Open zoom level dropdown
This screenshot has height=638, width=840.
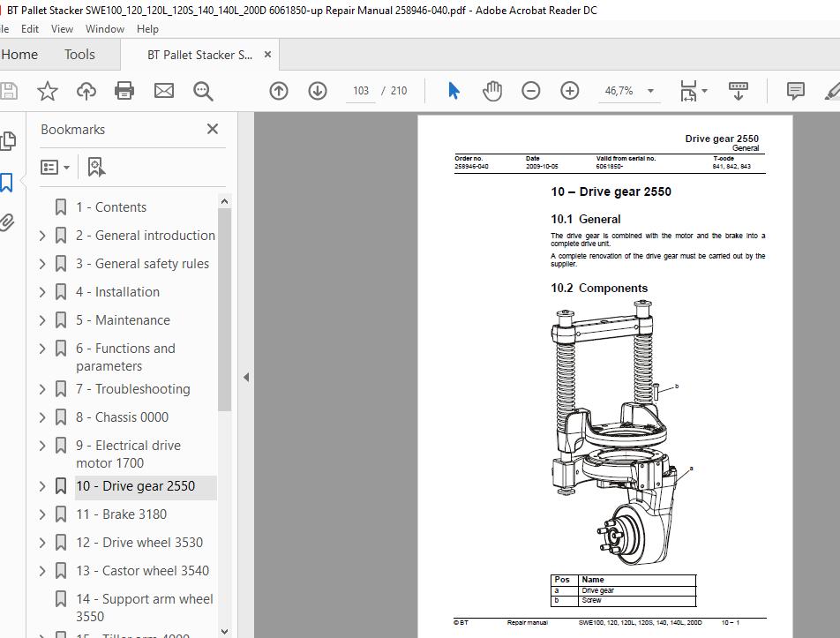(650, 91)
